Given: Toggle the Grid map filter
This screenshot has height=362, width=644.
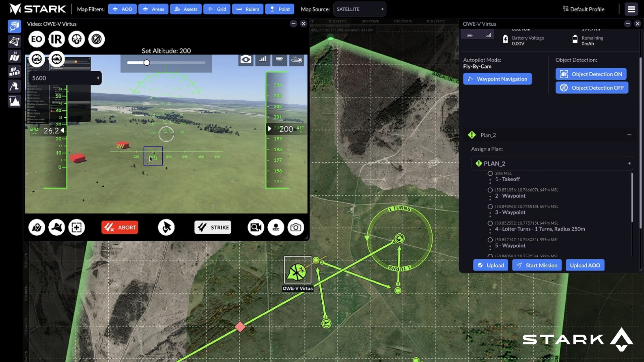Looking at the screenshot, I should [217, 9].
